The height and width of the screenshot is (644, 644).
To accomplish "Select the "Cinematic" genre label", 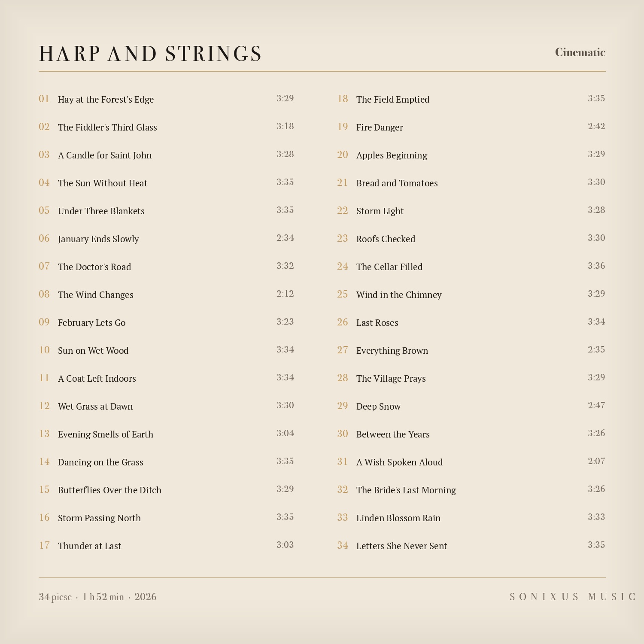I will pos(580,52).
